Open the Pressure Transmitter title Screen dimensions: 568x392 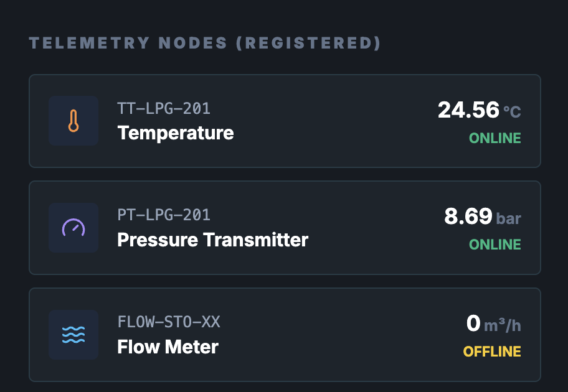[212, 240]
